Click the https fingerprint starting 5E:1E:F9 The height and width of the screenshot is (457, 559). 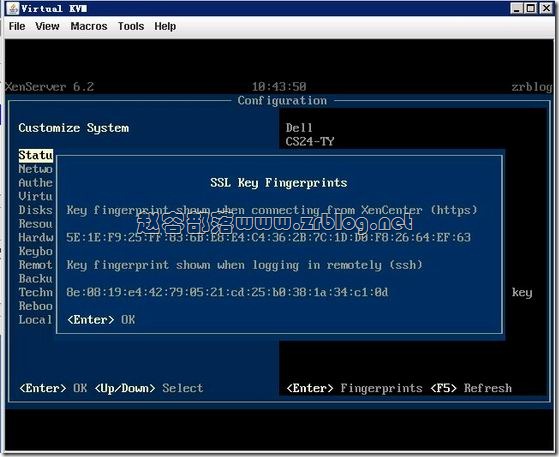268,237
